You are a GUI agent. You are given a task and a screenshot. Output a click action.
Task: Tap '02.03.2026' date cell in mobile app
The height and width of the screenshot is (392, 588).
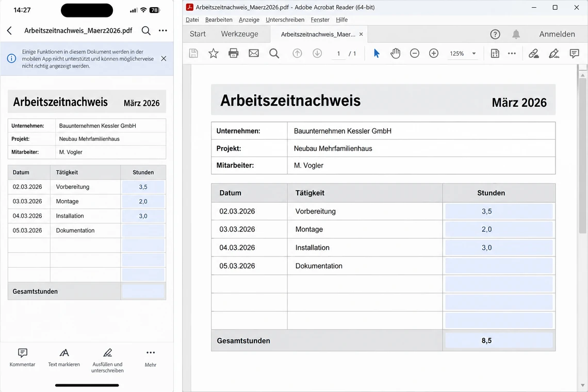(27, 187)
